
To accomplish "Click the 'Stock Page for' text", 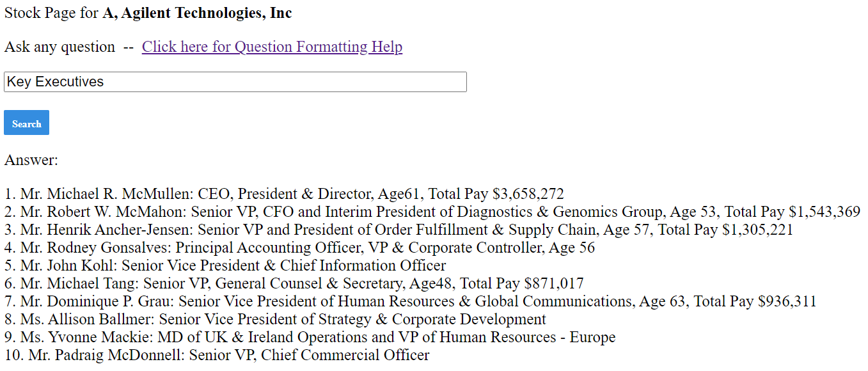I will (52, 13).
